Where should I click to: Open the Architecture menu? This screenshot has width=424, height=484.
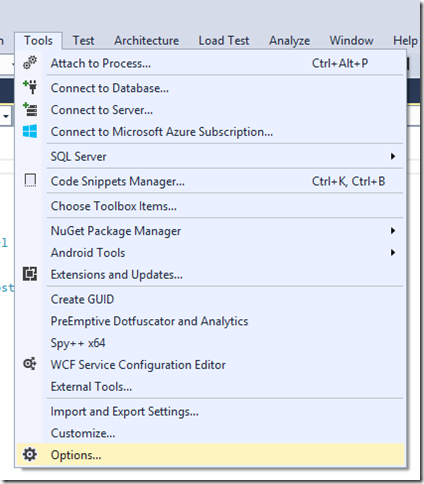click(147, 41)
